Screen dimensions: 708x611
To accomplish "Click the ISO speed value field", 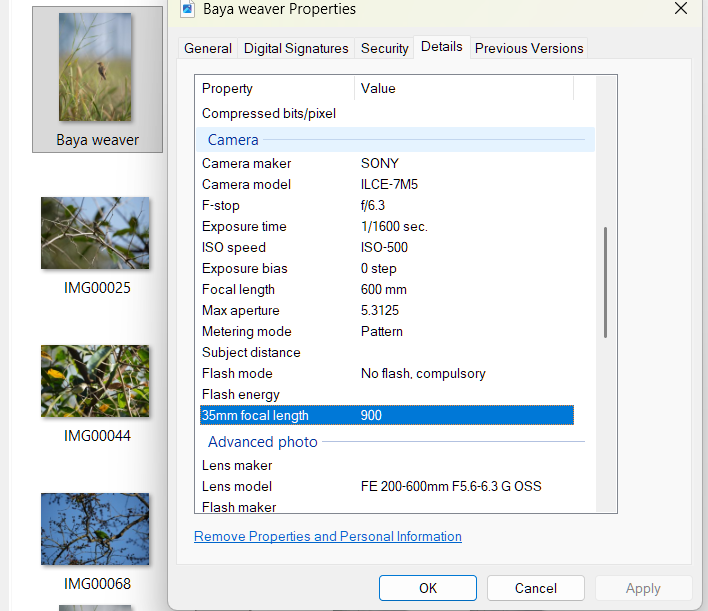I will coord(384,247).
